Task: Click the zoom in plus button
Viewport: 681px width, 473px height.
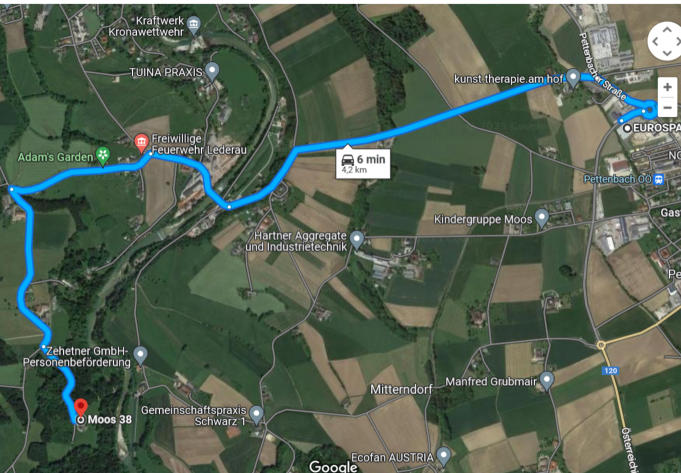Action: click(667, 87)
